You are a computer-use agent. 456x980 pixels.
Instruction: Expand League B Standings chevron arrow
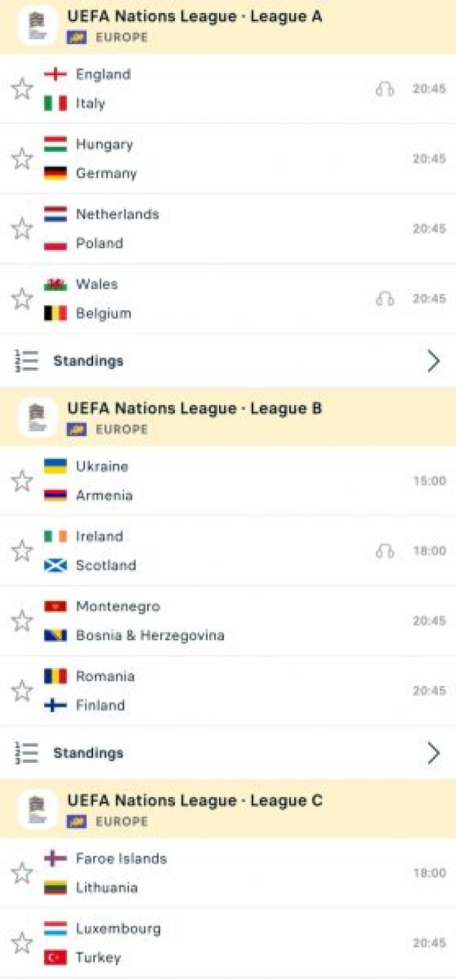click(x=433, y=753)
